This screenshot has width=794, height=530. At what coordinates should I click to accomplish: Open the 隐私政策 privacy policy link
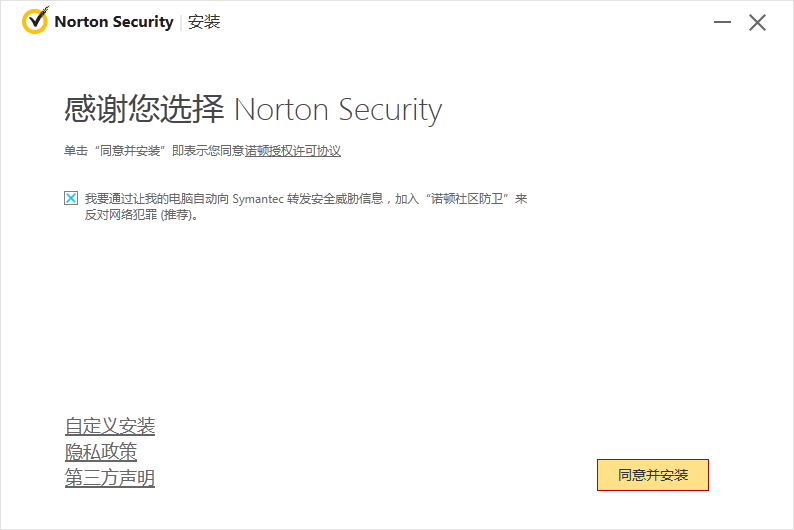click(101, 453)
